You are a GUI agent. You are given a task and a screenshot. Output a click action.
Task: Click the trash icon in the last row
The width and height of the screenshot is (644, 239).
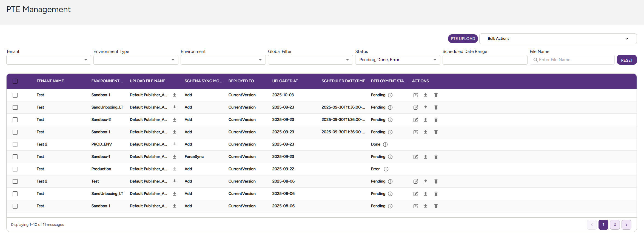[436, 206]
